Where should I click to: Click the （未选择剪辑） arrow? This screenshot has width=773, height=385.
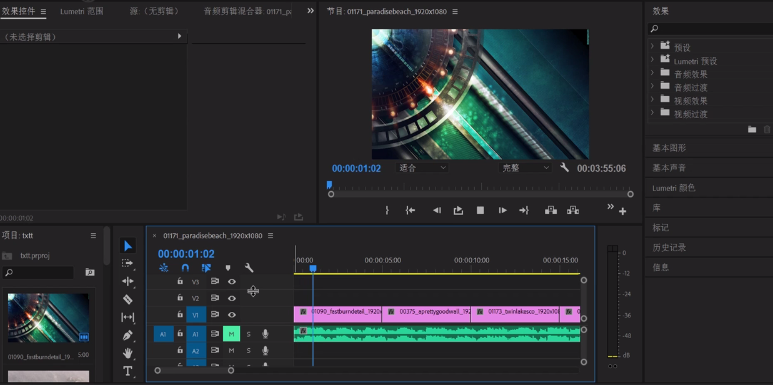pos(179,36)
